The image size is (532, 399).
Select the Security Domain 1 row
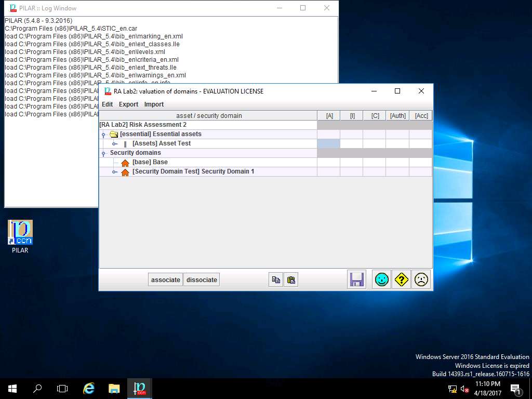[208, 171]
